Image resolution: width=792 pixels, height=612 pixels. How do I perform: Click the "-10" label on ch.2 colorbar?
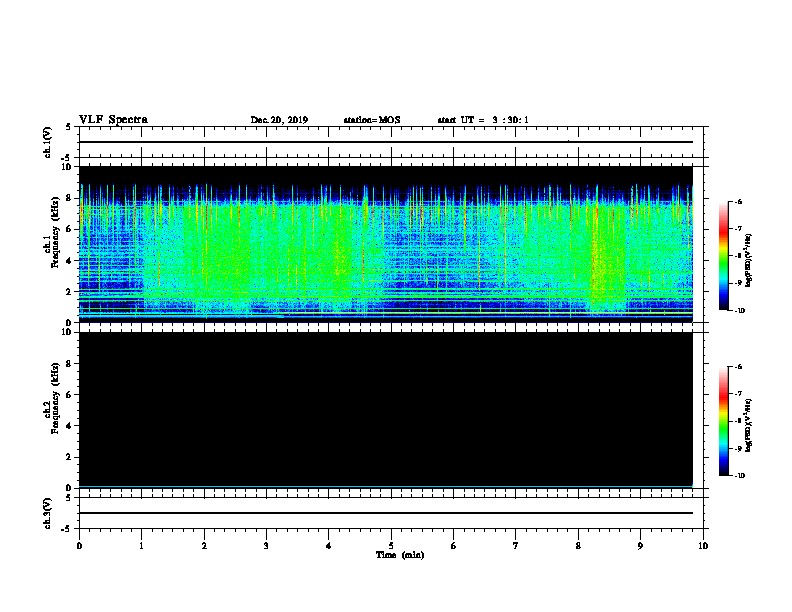coord(739,476)
